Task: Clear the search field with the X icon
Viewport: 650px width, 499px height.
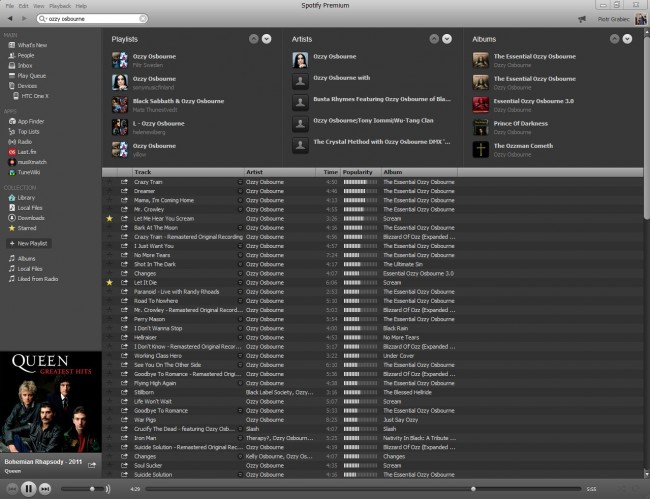Action: point(143,19)
